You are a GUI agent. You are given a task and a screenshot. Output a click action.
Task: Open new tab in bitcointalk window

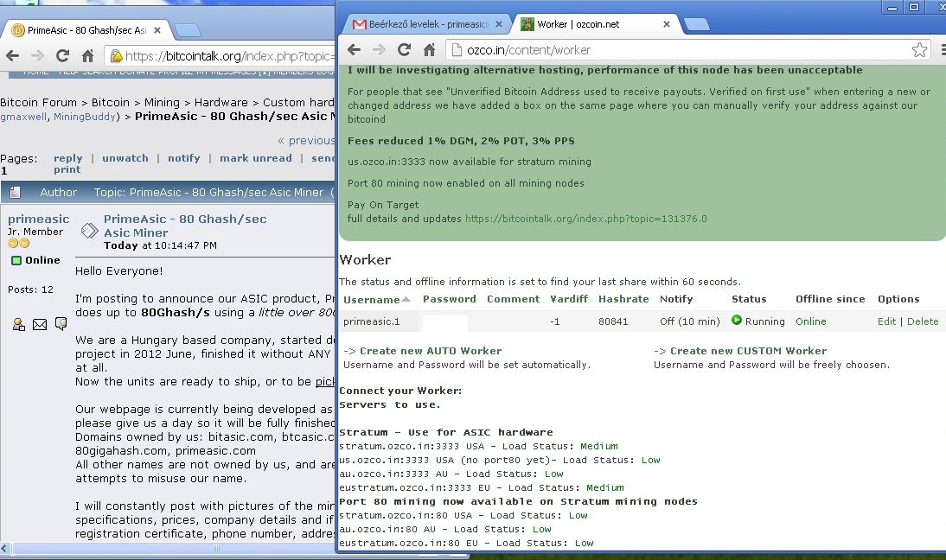coord(187,30)
